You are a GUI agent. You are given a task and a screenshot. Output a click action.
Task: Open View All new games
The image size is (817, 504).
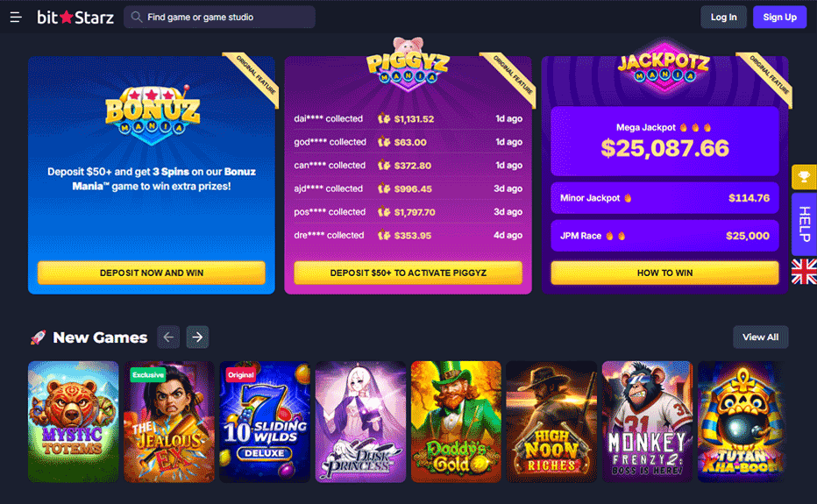[760, 337]
